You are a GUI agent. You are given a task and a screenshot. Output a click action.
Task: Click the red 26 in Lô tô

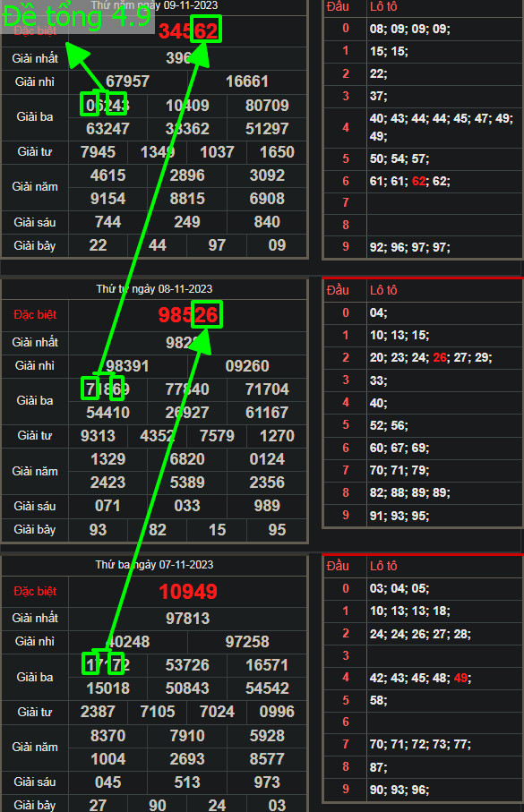click(440, 358)
